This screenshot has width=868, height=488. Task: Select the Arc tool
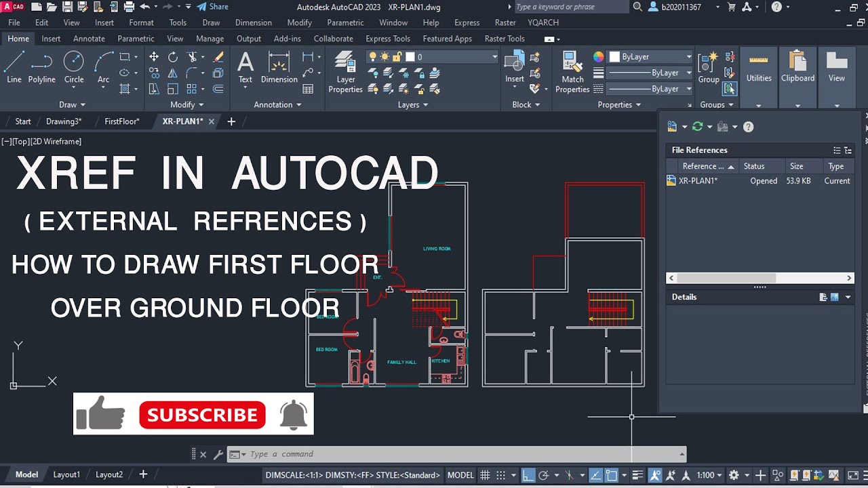[x=103, y=67]
